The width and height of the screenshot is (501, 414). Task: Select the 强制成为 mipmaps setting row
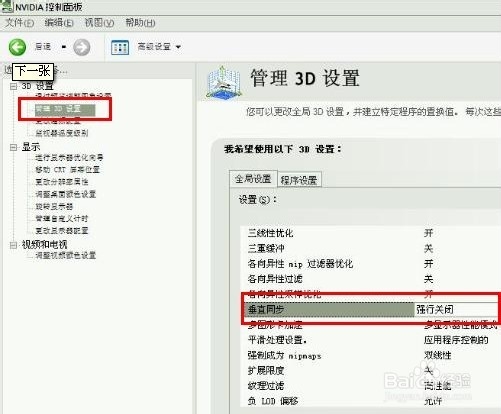(x=370, y=355)
